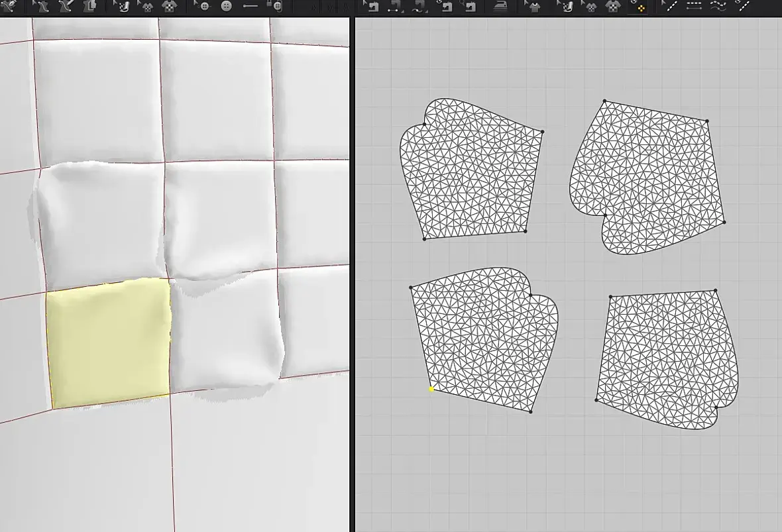The image size is (782, 532).
Task: Expand the 3D toolbar overflow chevron
Action: 313,8
